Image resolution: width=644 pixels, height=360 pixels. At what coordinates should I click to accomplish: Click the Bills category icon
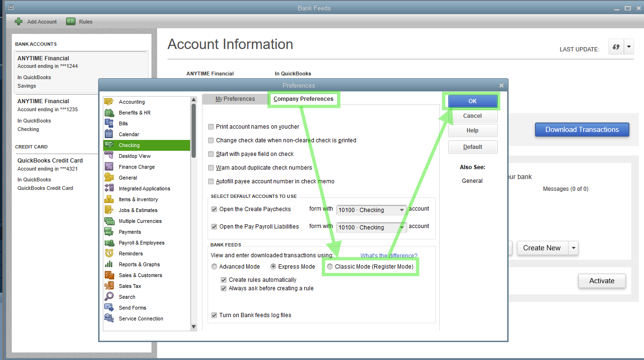109,123
